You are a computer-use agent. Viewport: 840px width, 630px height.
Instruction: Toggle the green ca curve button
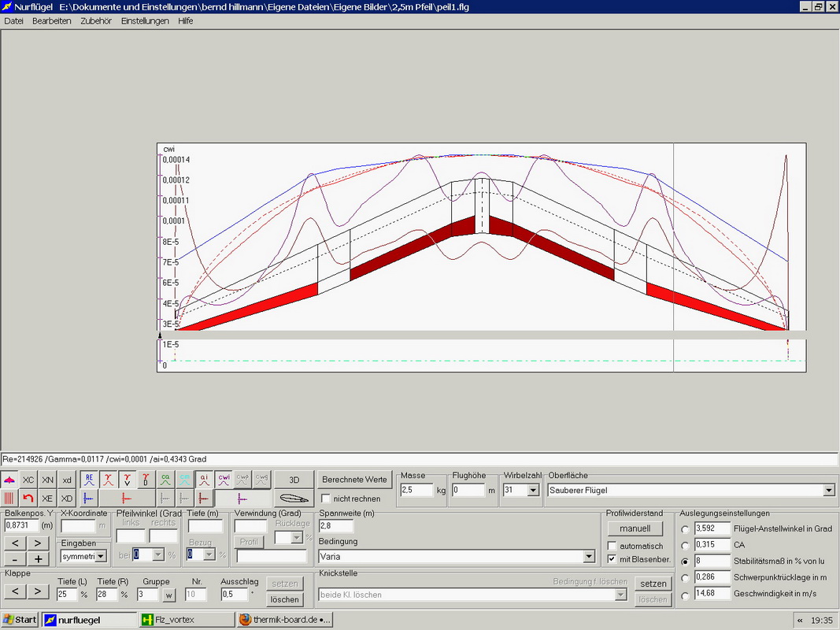click(165, 480)
